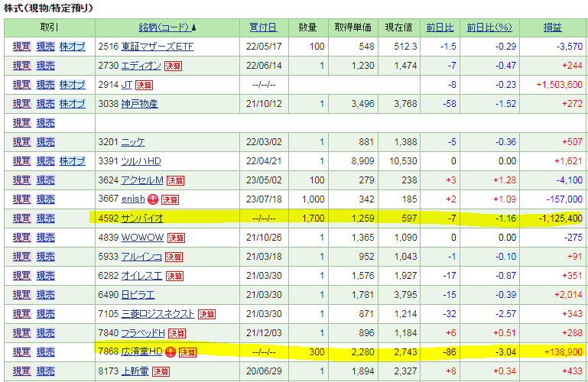
Task: Click the 決算 badge next to エディオン
Action: tap(173, 66)
